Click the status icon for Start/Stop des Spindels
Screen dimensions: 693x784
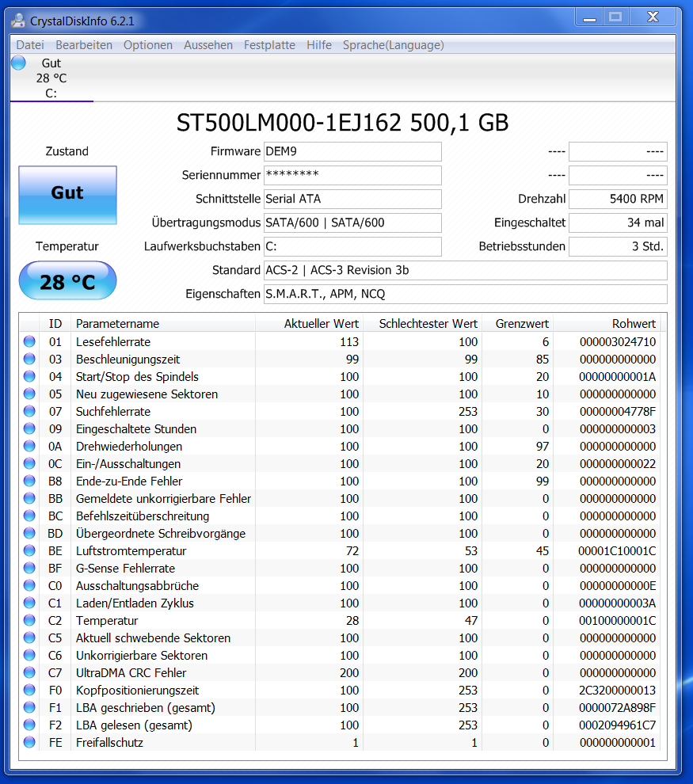point(29,376)
